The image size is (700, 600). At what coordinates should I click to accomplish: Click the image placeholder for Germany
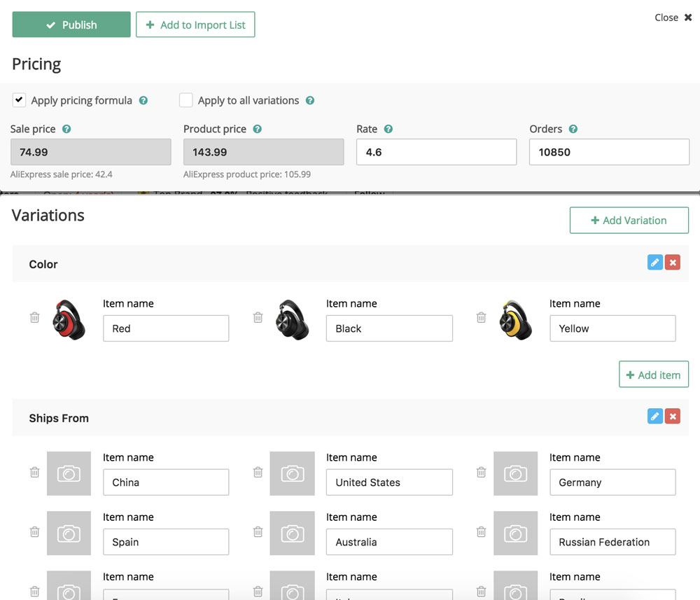[515, 474]
